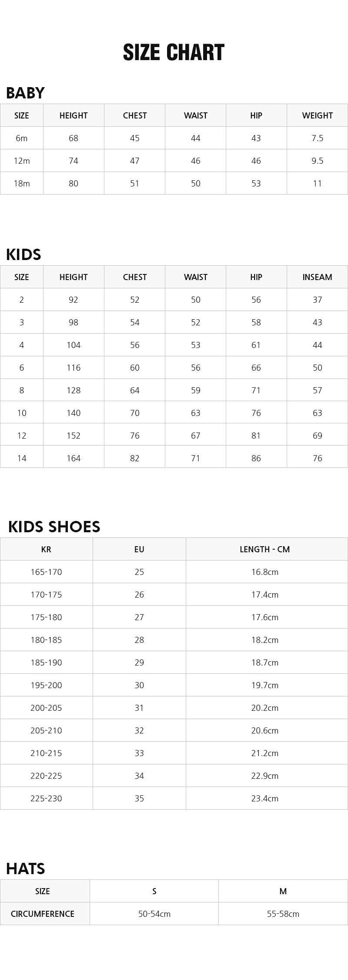This screenshot has width=348, height=980.
Task: Click the 18m baby size cell
Action: coord(21,183)
